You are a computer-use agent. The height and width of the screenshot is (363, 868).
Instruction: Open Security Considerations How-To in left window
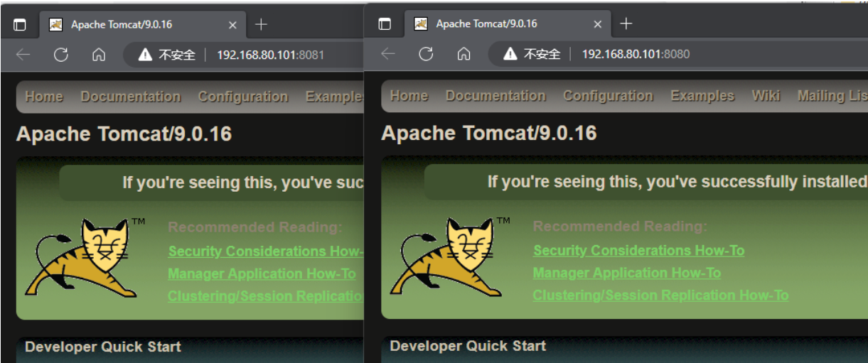point(265,251)
